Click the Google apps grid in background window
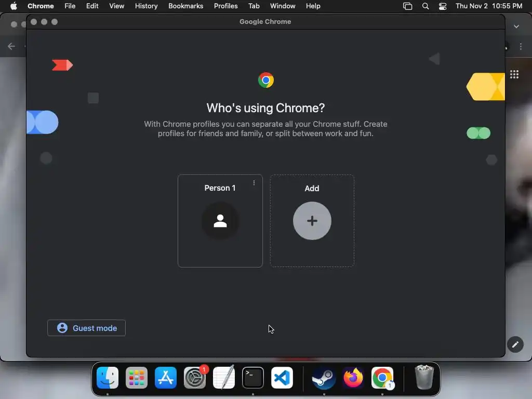This screenshot has height=399, width=532. coord(514,74)
